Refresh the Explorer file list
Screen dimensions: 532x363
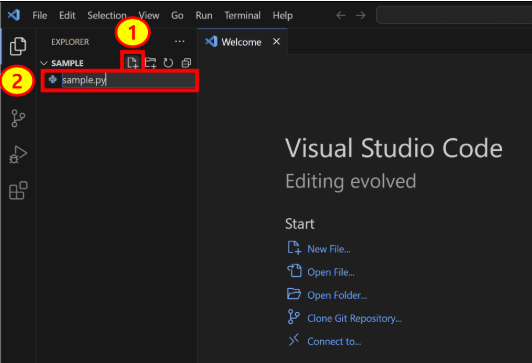pos(168,63)
